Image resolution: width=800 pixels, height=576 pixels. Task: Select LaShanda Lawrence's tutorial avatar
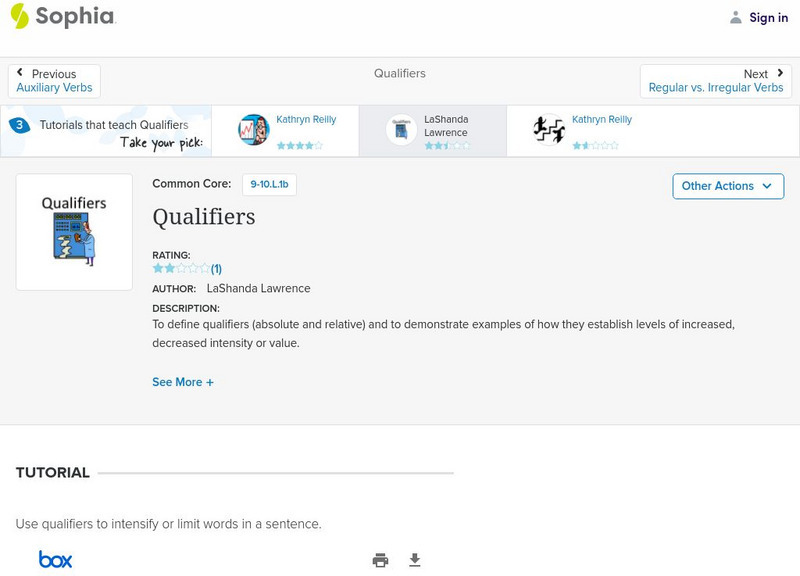pos(401,130)
